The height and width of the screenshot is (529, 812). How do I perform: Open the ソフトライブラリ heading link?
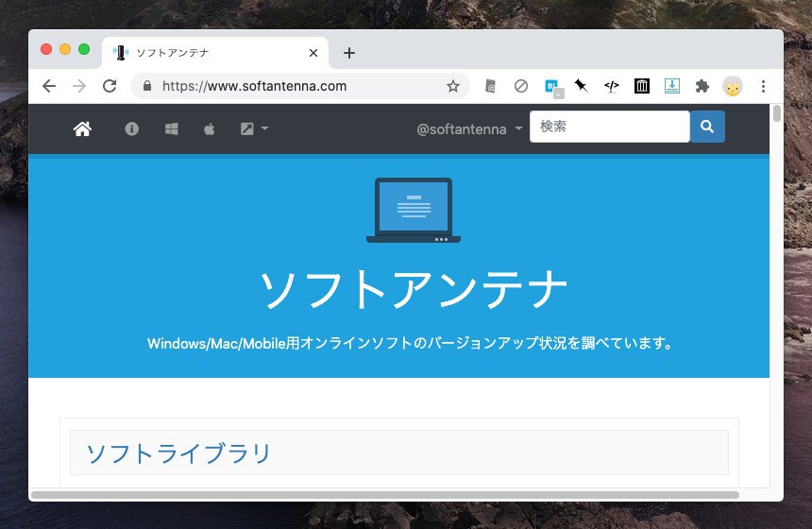[x=178, y=453]
